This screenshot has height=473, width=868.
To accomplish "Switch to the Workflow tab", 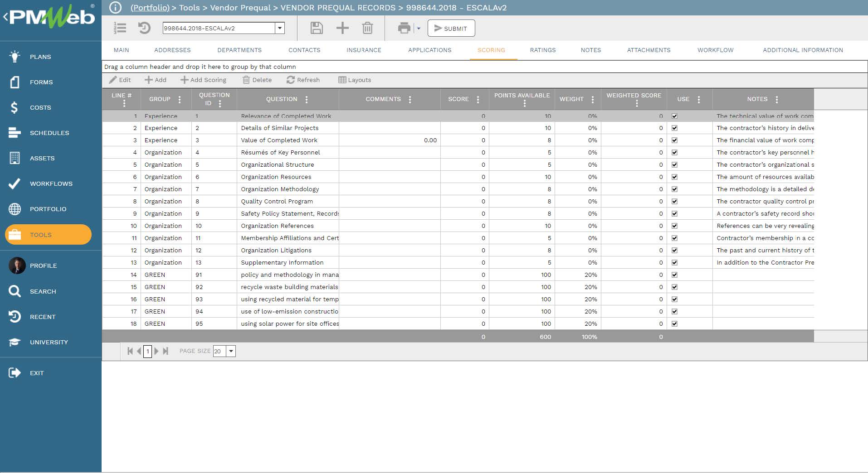I will tap(715, 50).
